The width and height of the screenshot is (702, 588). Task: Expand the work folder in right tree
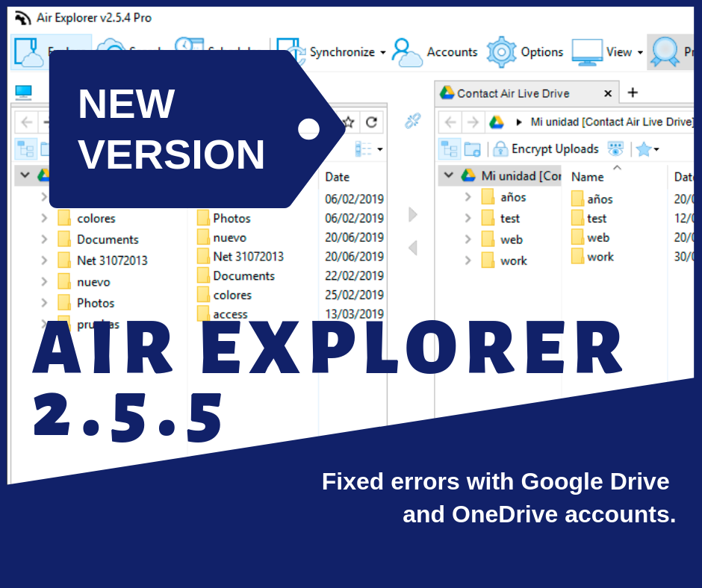[468, 260]
